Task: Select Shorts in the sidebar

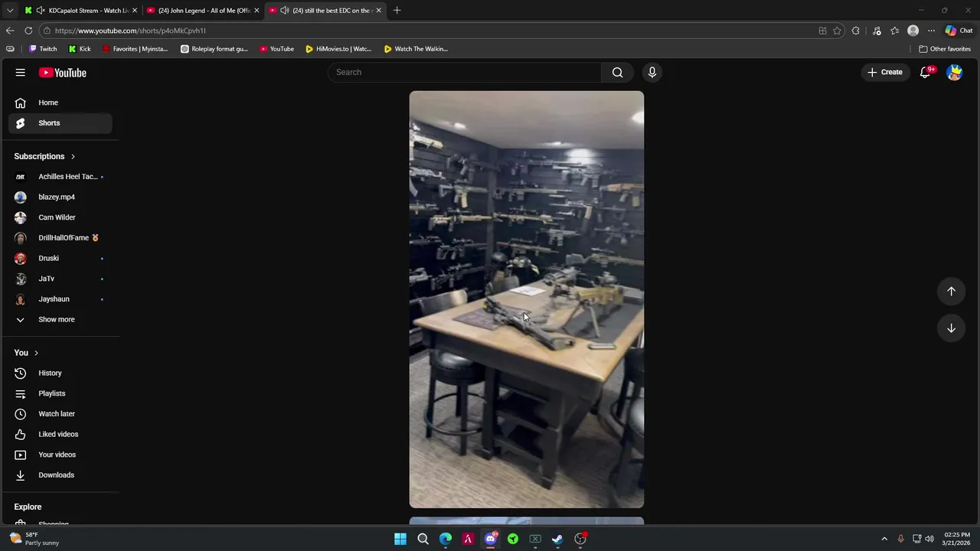Action: click(60, 123)
